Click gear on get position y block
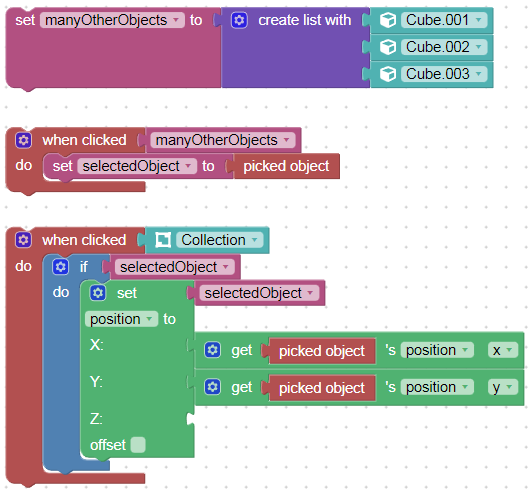 (x=213, y=387)
